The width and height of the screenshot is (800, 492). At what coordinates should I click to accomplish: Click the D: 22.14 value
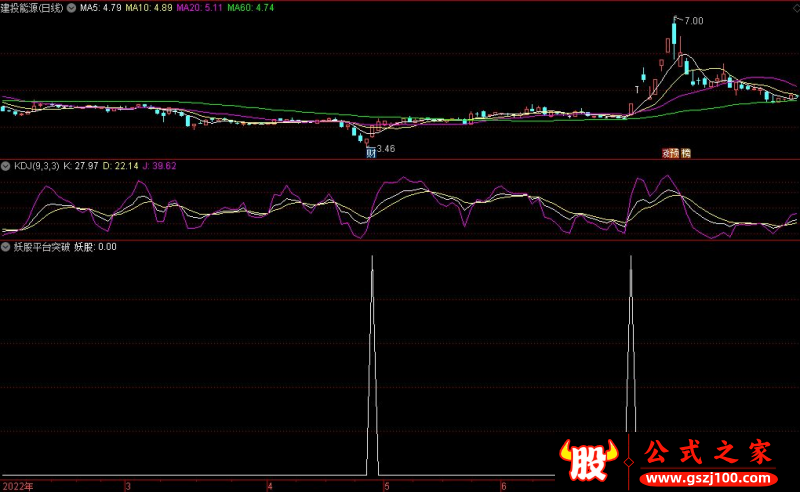point(120,166)
